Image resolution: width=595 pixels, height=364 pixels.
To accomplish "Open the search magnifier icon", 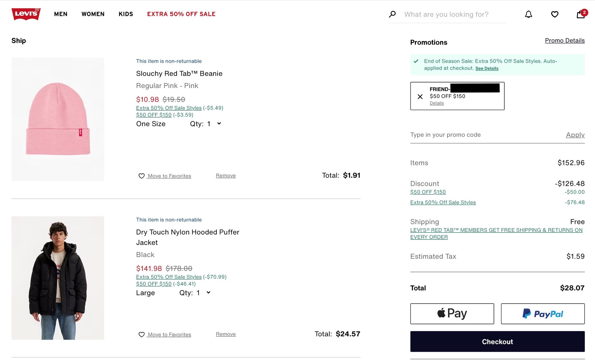I will pos(392,14).
